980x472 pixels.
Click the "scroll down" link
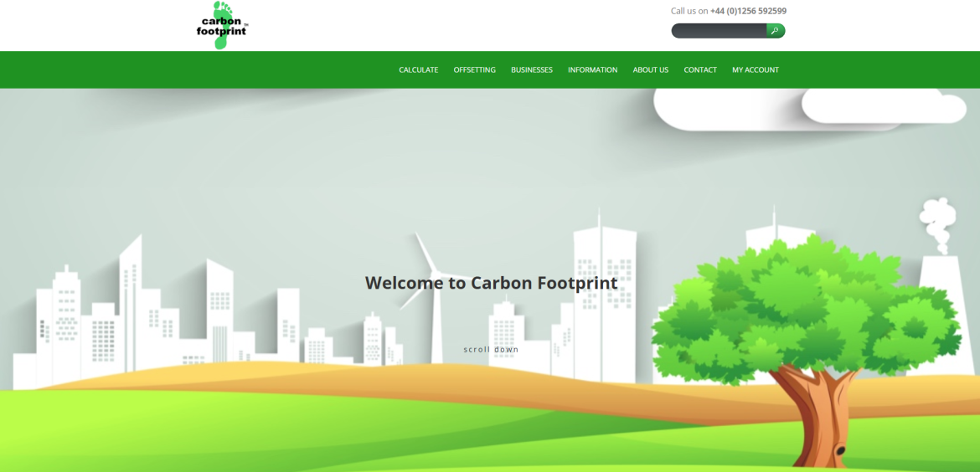491,349
